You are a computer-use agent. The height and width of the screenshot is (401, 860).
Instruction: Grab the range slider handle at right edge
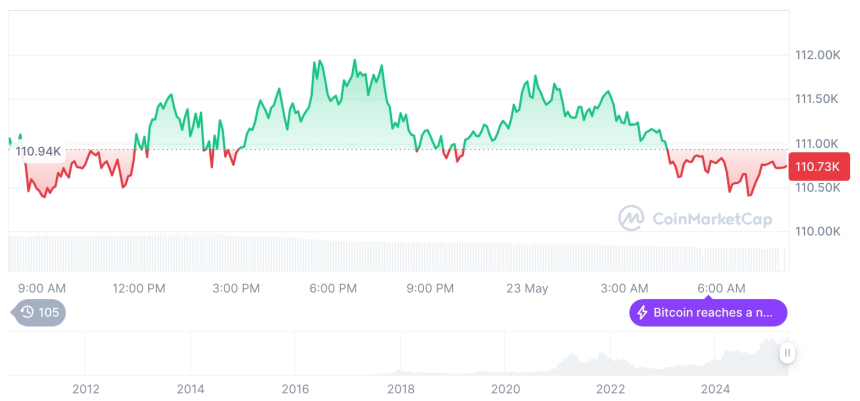[x=788, y=353]
